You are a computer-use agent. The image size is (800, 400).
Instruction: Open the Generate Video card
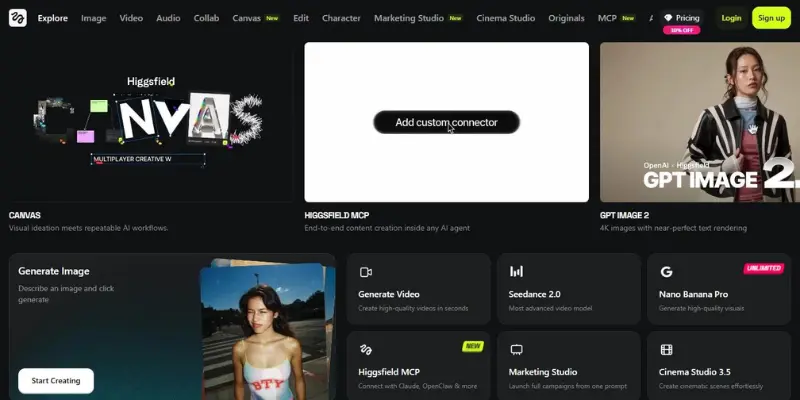pyautogui.click(x=418, y=289)
